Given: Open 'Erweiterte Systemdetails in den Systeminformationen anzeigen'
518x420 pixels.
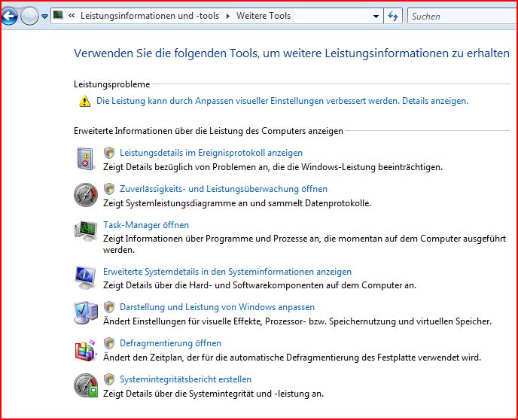Looking at the screenshot, I should [x=227, y=272].
